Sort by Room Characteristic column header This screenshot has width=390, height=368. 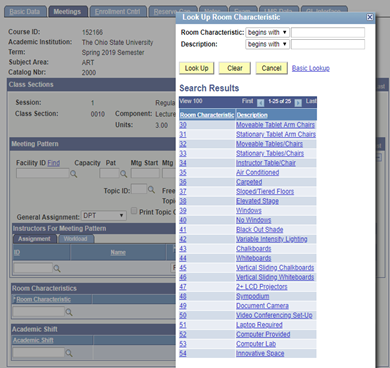tap(207, 115)
